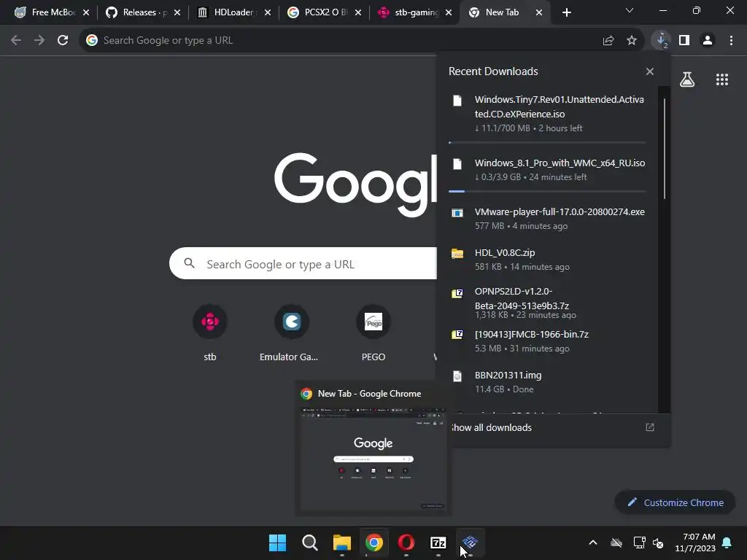Reload the page with refresh icon
The height and width of the screenshot is (560, 747).
point(63,41)
